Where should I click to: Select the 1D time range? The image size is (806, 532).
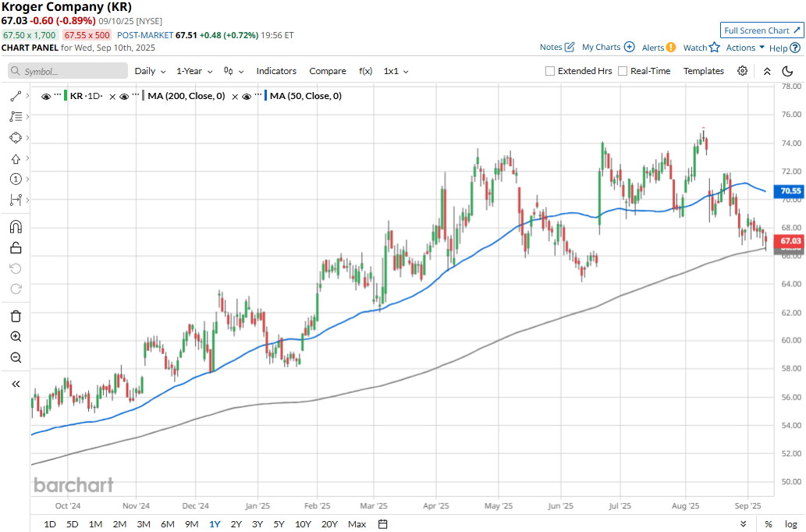(x=50, y=523)
